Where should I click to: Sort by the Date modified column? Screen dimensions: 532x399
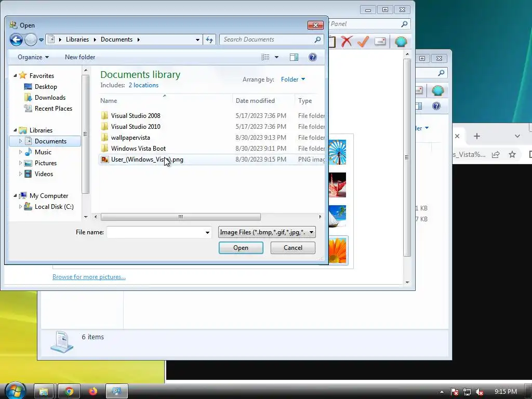[263, 100]
